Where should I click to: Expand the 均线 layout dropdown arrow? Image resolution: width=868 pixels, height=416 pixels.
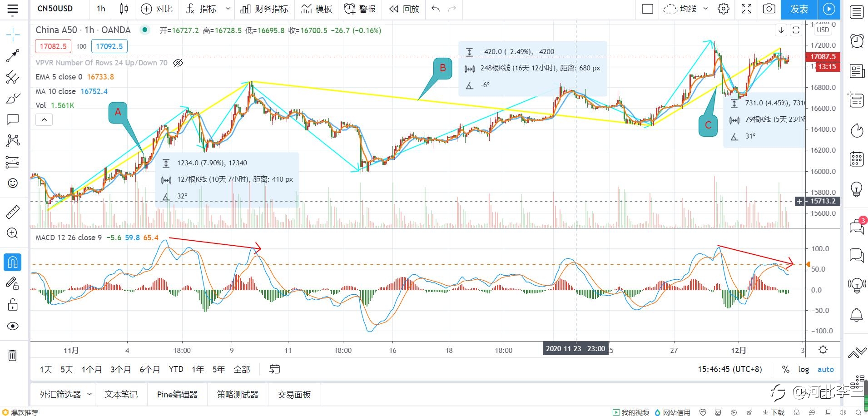click(705, 9)
